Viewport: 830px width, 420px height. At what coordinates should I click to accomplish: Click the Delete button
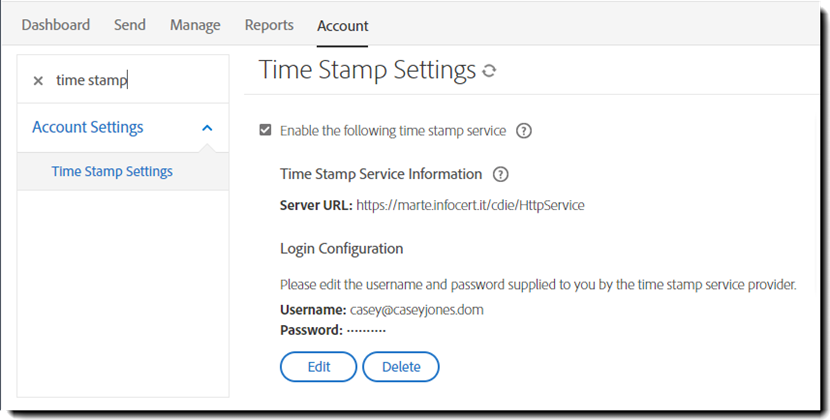(401, 367)
